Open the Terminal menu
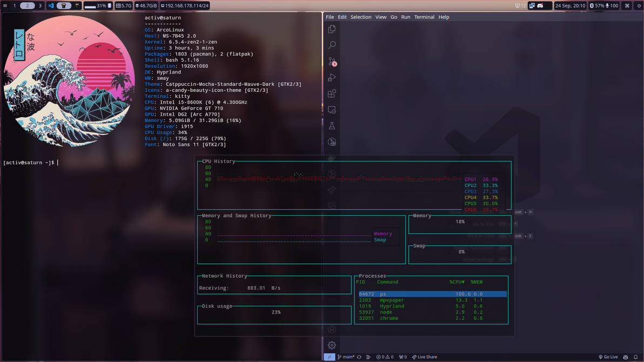 (424, 17)
